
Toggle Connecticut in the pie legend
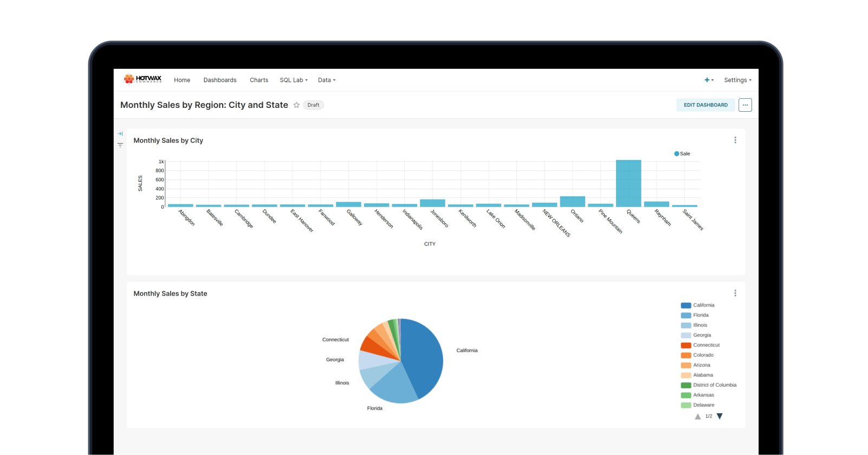pyautogui.click(x=701, y=345)
